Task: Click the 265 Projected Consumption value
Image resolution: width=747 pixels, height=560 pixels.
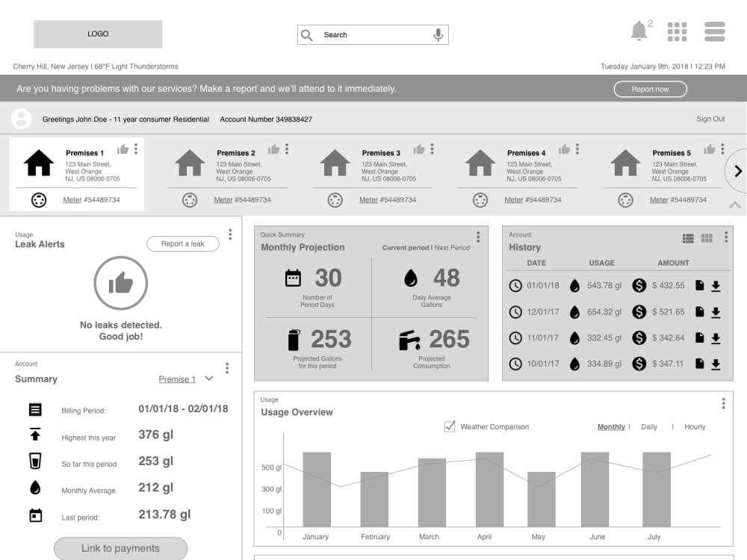Action: pyautogui.click(x=449, y=339)
